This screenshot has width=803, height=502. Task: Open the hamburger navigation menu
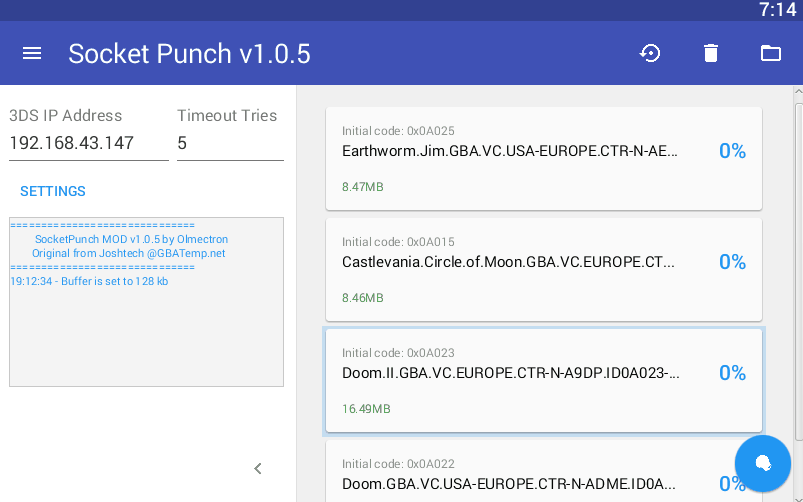tap(32, 53)
